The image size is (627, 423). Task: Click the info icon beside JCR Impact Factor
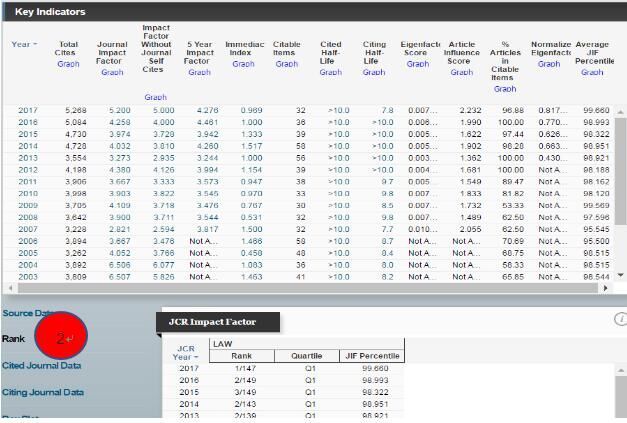point(620,320)
